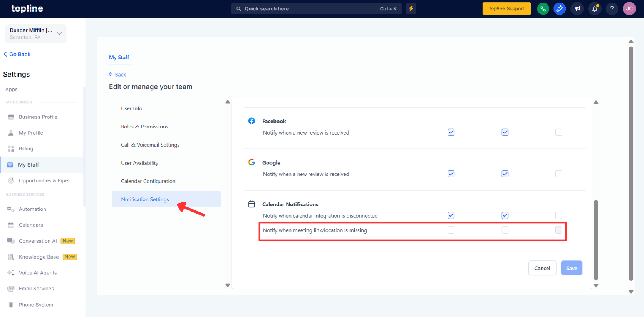The height and width of the screenshot is (317, 644).
Task: Click the notification panel scrollbar thumb
Action: [x=596, y=239]
